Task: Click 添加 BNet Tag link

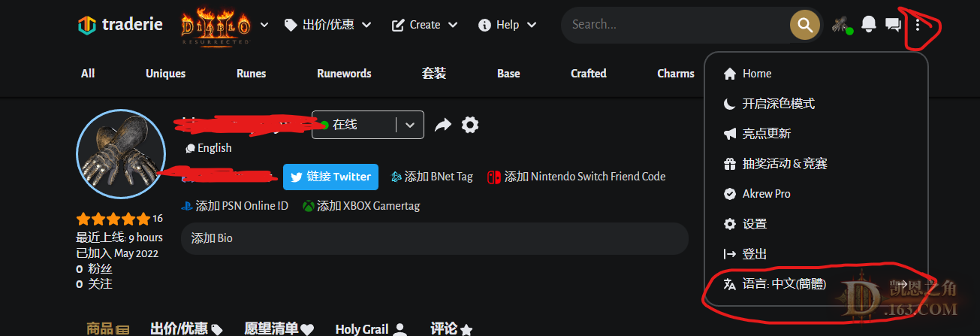Action: [432, 177]
